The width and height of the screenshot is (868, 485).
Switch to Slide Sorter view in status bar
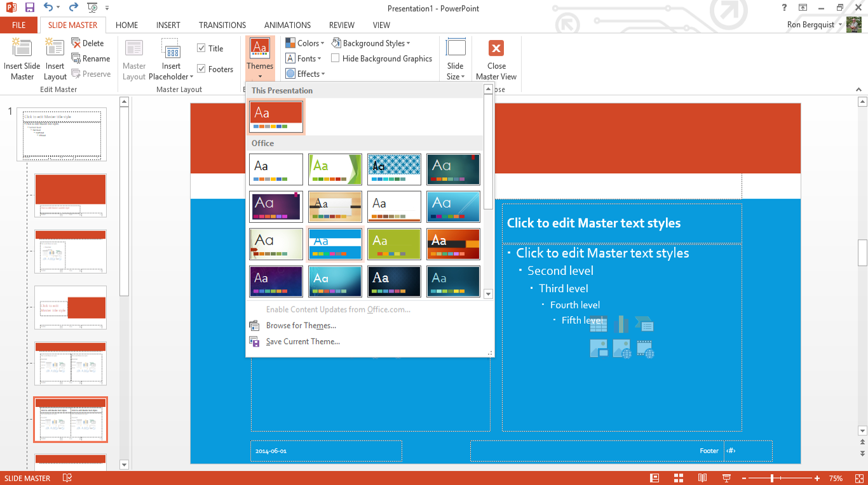[678, 478]
